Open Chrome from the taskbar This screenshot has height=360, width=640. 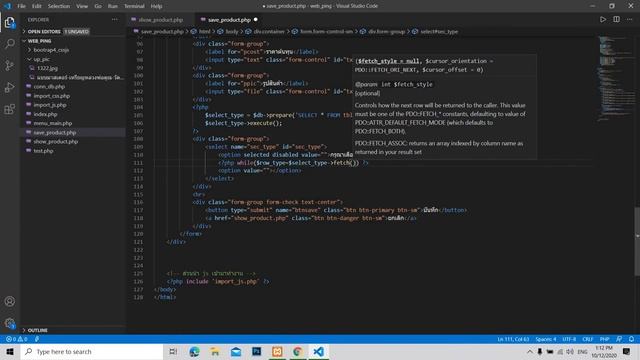point(298,351)
